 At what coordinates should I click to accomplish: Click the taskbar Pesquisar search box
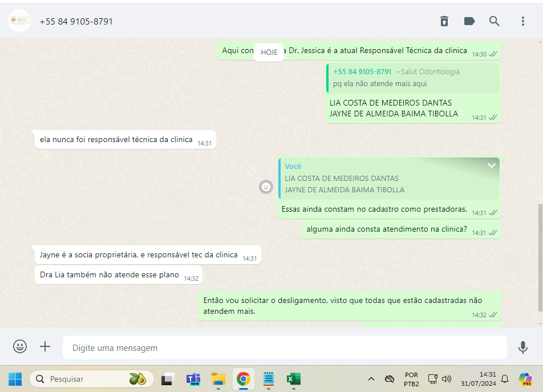pos(92,379)
